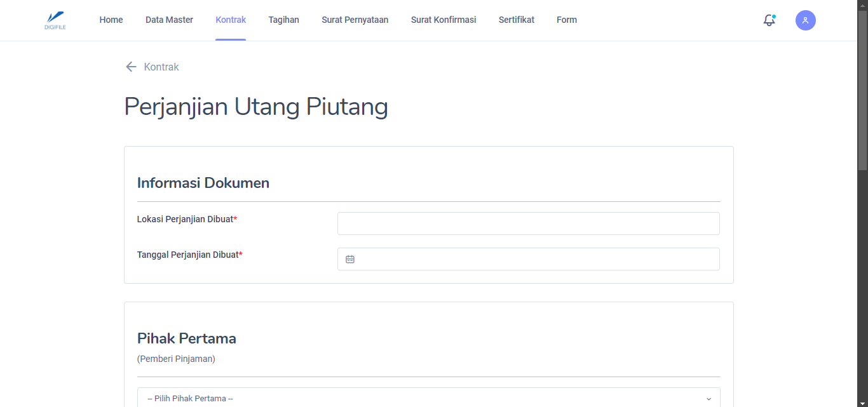Open the Surat Konfirmasi menu
The height and width of the screenshot is (407, 868).
[443, 20]
